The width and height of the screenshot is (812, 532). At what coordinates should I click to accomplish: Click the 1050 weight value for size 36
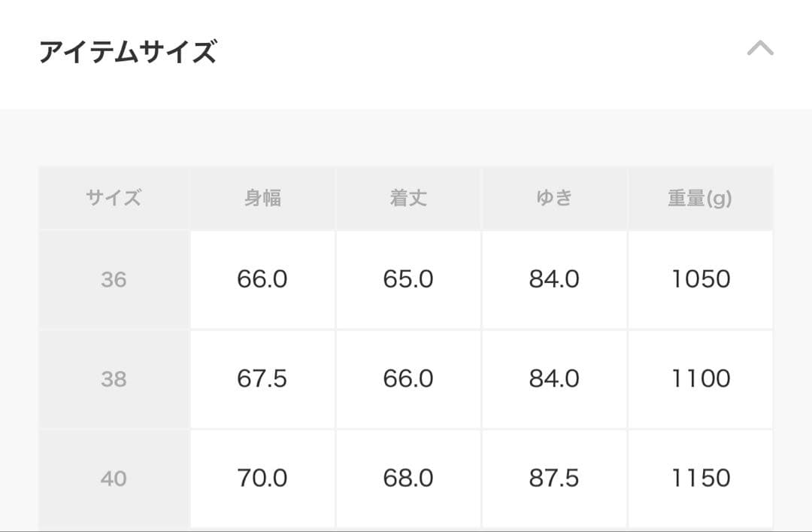tap(700, 278)
